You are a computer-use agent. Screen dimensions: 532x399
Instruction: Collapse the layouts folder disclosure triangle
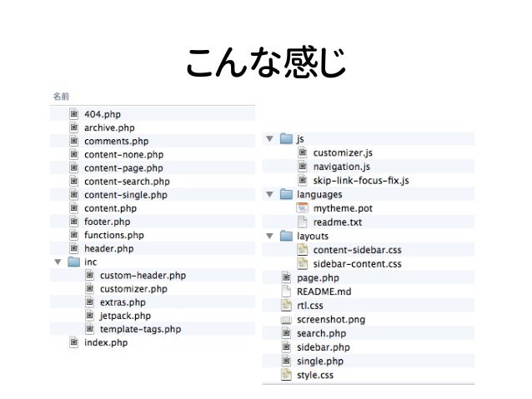click(x=269, y=236)
